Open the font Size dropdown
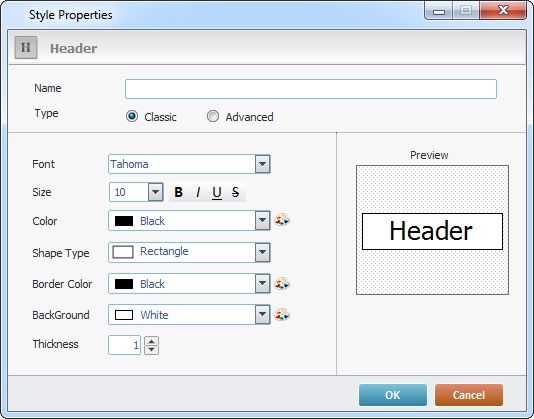This screenshot has height=419, width=534. click(x=155, y=192)
